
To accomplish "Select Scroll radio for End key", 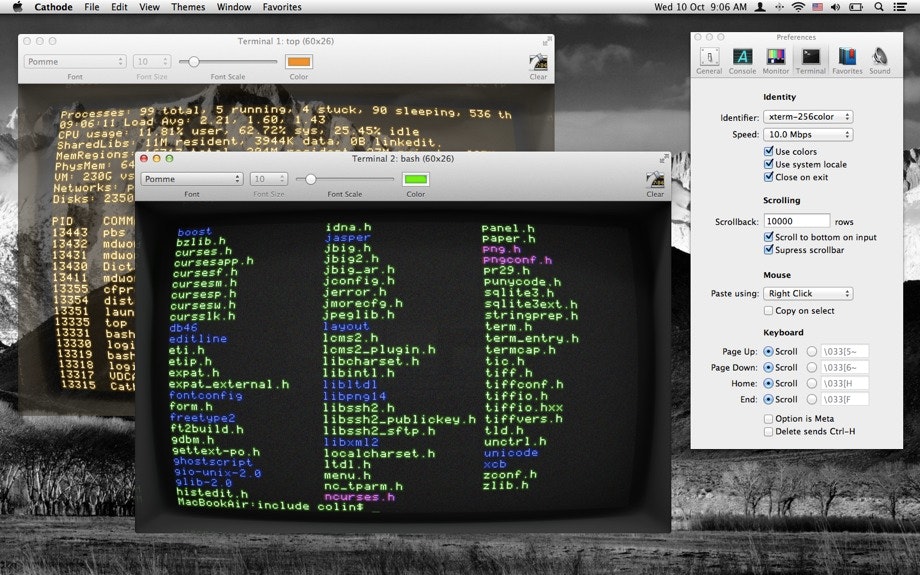I will [x=768, y=399].
